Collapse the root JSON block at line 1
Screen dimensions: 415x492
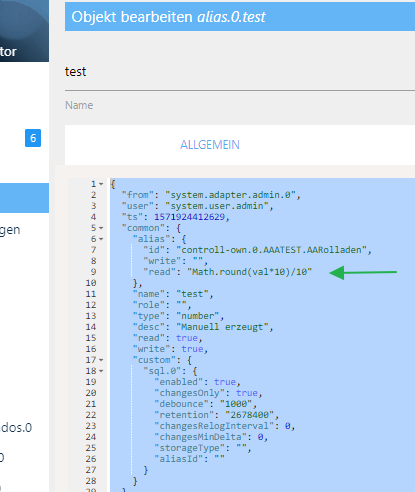(x=101, y=184)
